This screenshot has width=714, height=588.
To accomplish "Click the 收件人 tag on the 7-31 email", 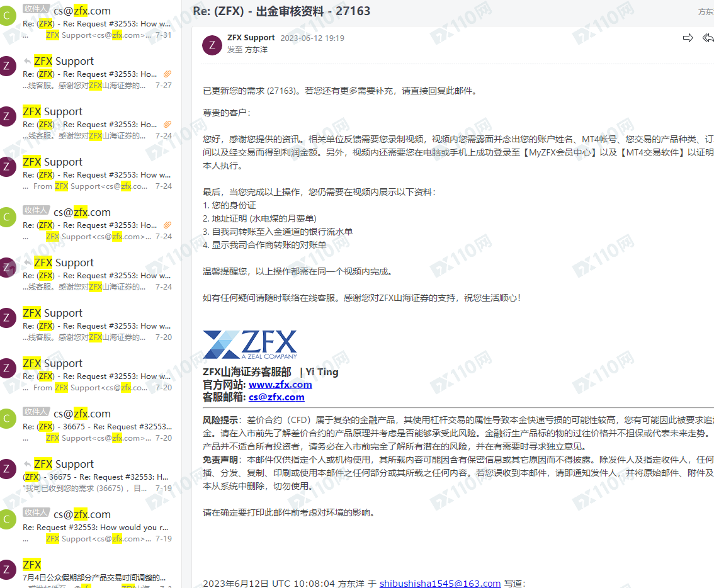I will (36, 9).
